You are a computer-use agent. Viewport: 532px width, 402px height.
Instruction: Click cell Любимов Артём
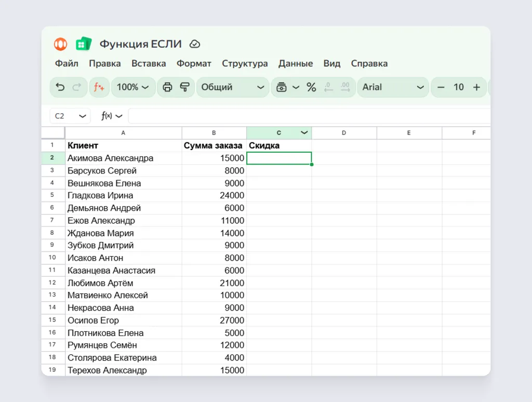124,283
